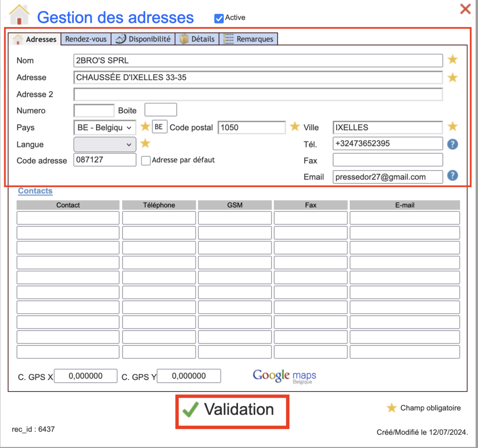This screenshot has width=478, height=448.
Task: Uncheck the Active checkbox
Action: [218, 18]
